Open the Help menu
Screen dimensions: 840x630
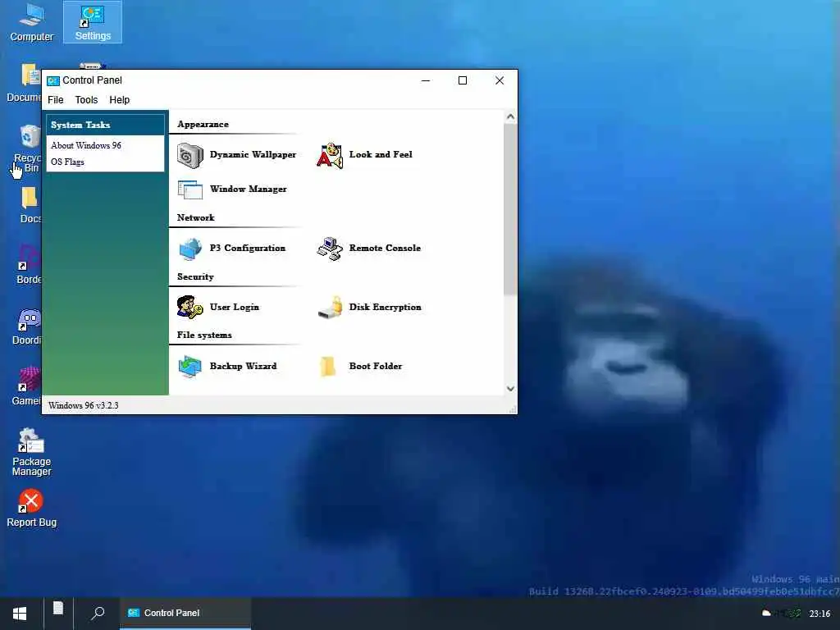tap(120, 100)
